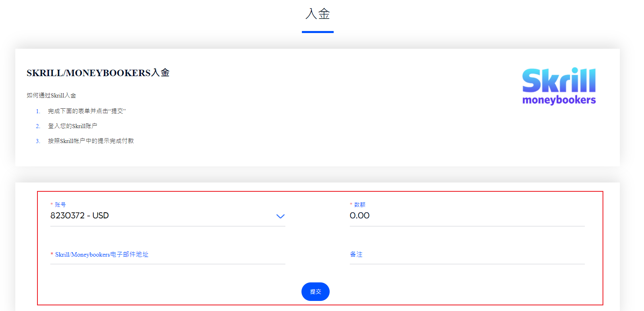Click the list number 3. marker
The width and height of the screenshot is (644, 311).
pos(38,141)
